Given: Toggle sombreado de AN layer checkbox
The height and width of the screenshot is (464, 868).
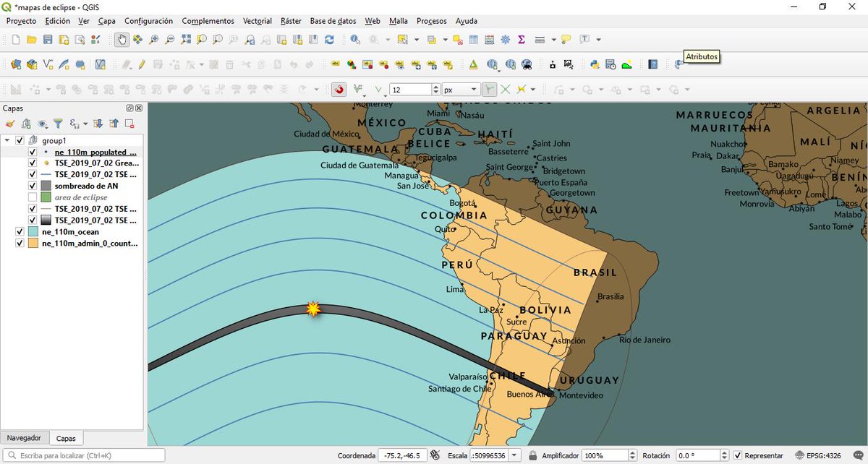Looking at the screenshot, I should tap(32, 186).
